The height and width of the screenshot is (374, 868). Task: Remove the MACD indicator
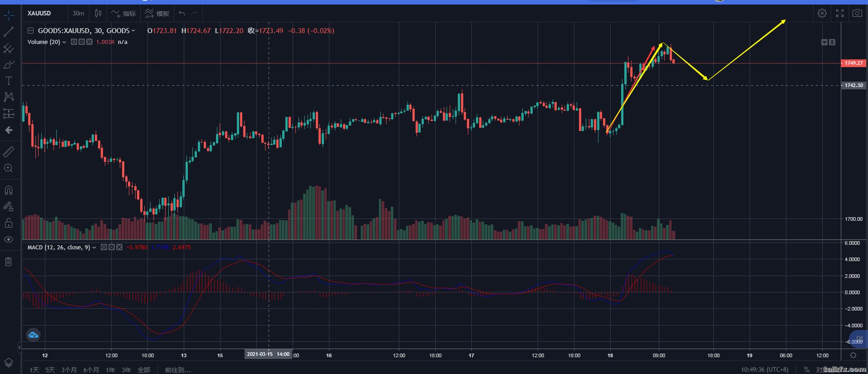click(119, 247)
